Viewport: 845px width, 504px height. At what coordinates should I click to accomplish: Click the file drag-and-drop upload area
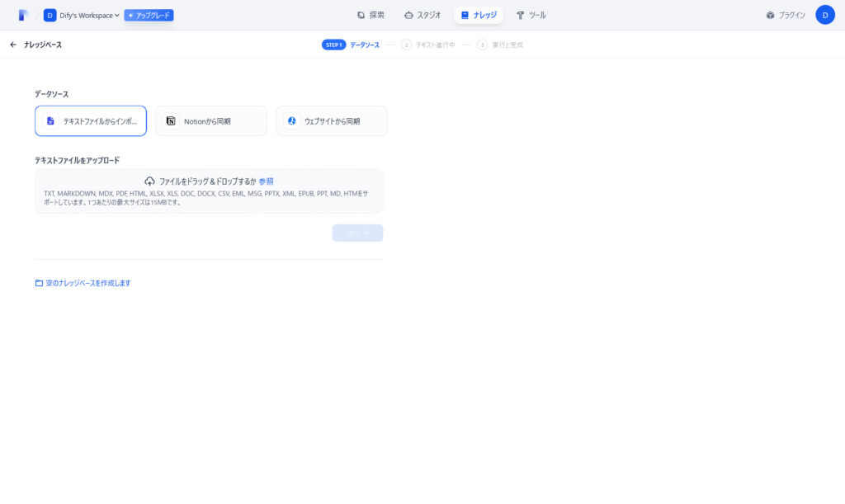pos(209,198)
